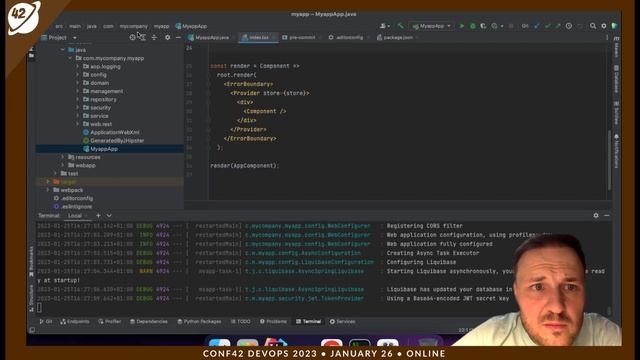Expand the resources folder
The image size is (640, 360).
coord(62,157)
